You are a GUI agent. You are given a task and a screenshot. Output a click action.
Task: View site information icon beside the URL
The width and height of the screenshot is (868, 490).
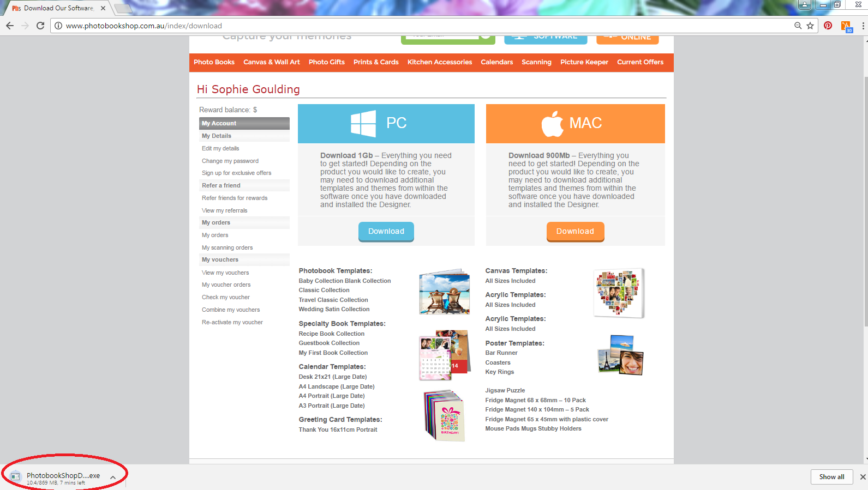point(58,26)
